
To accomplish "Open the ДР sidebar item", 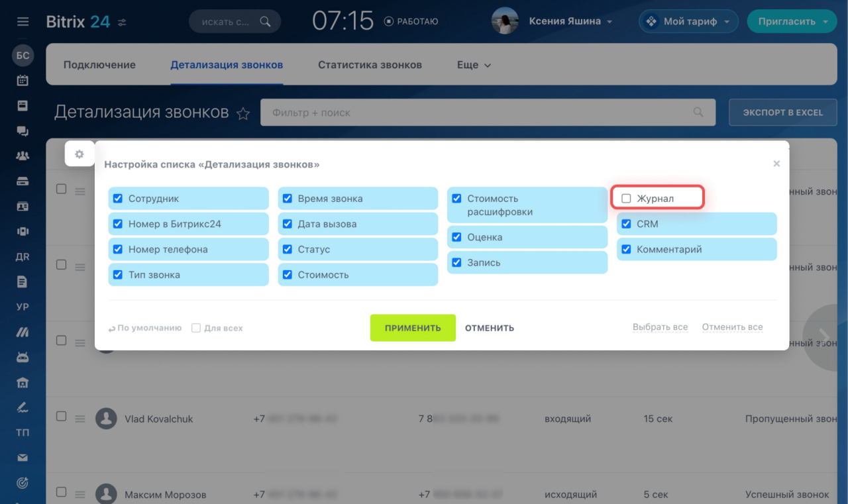I will click(23, 257).
